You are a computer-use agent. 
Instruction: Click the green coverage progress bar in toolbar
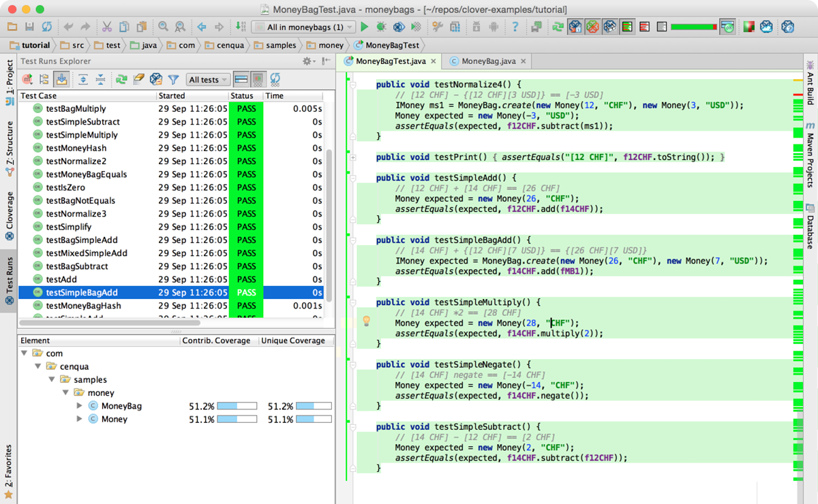[x=693, y=27]
